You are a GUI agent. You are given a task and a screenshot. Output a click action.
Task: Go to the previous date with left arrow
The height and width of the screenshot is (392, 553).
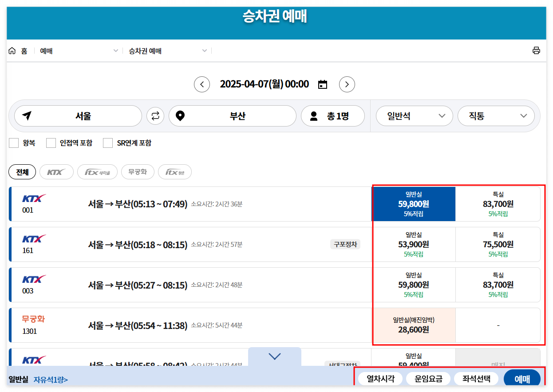coord(202,84)
